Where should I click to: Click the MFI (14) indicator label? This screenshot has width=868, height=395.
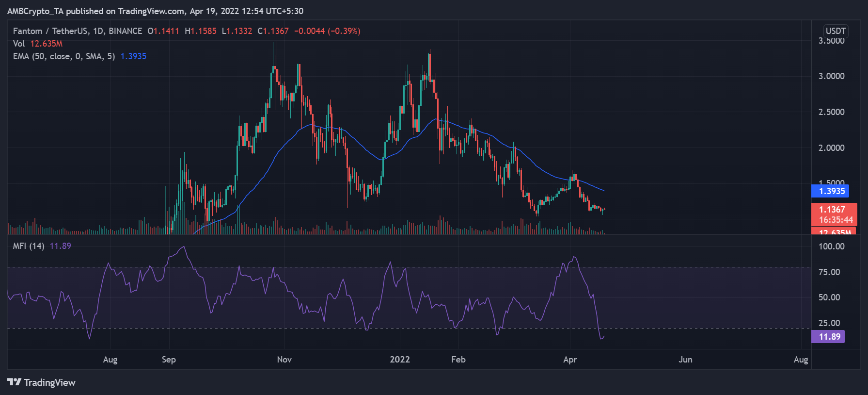[x=29, y=246]
